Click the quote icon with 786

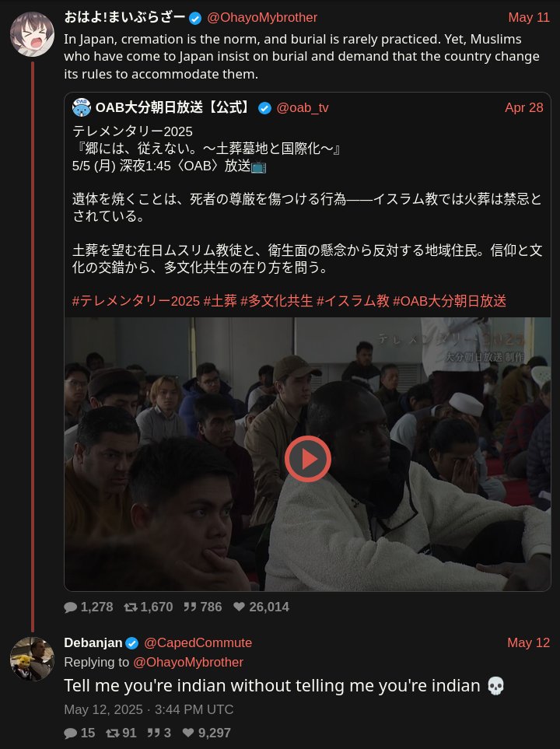(x=191, y=607)
